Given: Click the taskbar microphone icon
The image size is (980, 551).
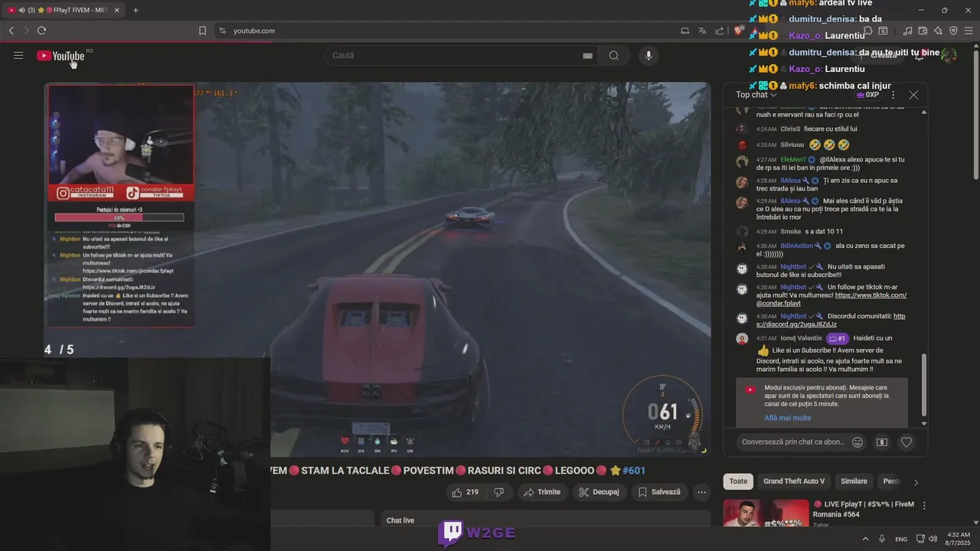Looking at the screenshot, I should click(882, 539).
